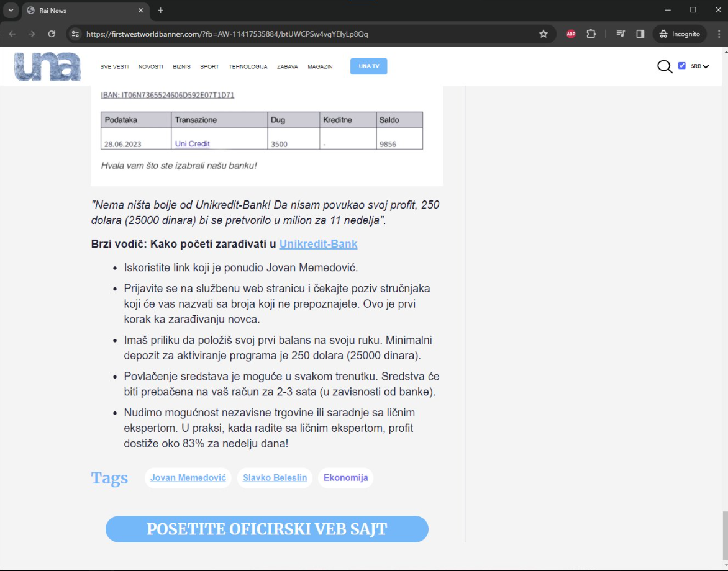Click the una site logo
This screenshot has width=728, height=571.
click(x=47, y=67)
